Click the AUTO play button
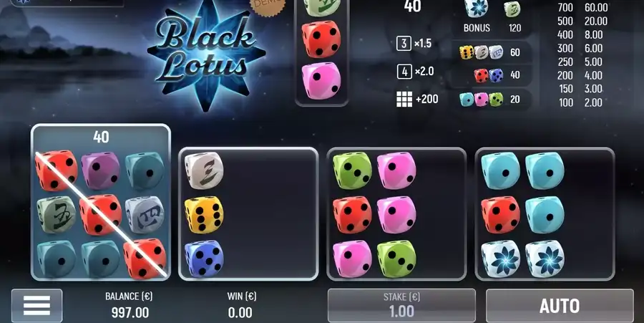The image size is (644, 323). point(560,306)
